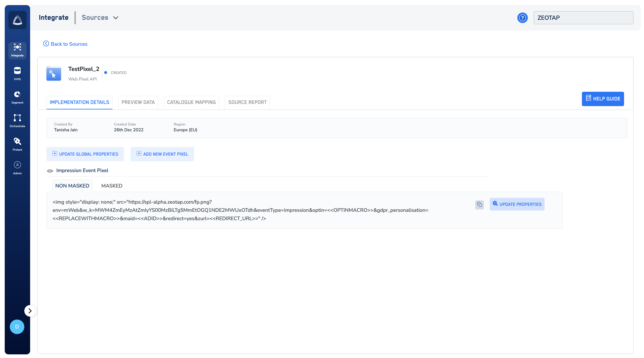Toggle the Impression Event Pixel eye icon
Image resolution: width=644 pixels, height=358 pixels.
click(50, 171)
